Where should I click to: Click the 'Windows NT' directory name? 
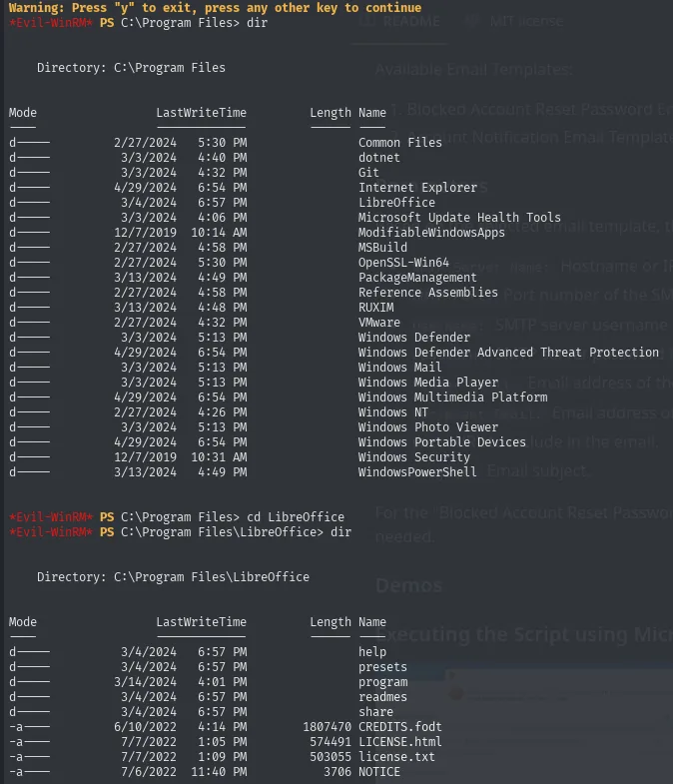point(393,412)
